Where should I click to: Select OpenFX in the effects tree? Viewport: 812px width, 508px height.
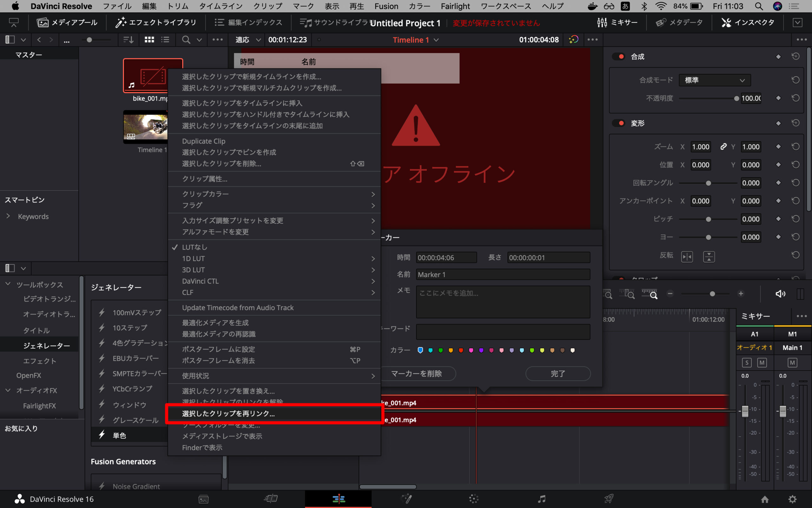coord(29,375)
